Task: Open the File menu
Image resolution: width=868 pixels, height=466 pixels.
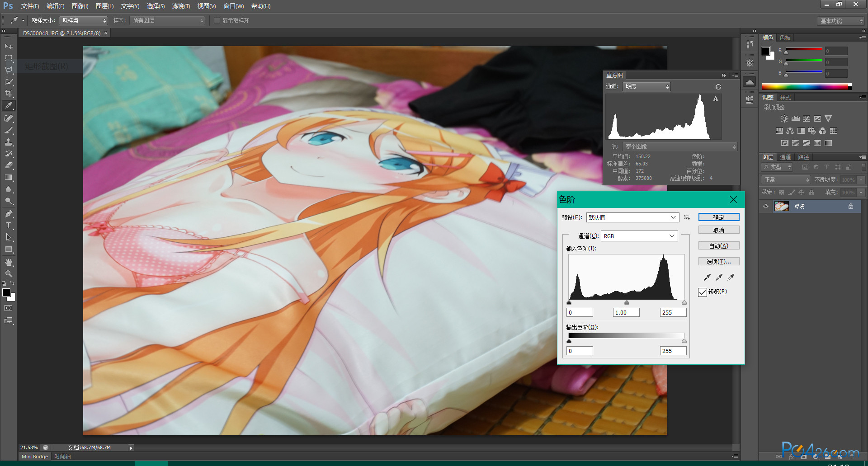Action: click(30, 6)
